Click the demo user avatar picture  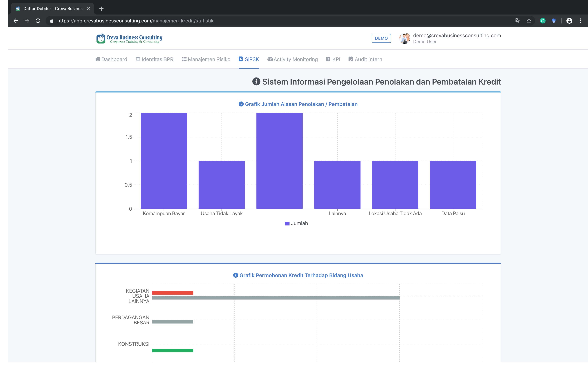[405, 38]
